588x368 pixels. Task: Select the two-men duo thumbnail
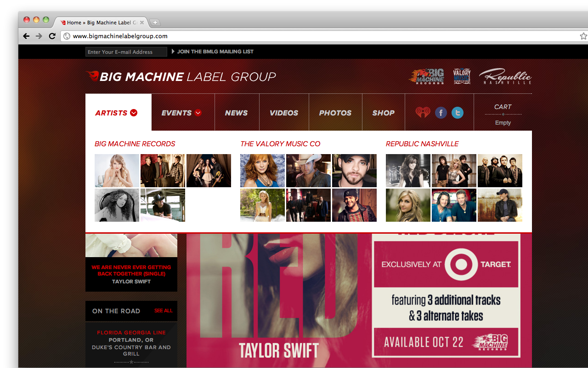(x=454, y=205)
